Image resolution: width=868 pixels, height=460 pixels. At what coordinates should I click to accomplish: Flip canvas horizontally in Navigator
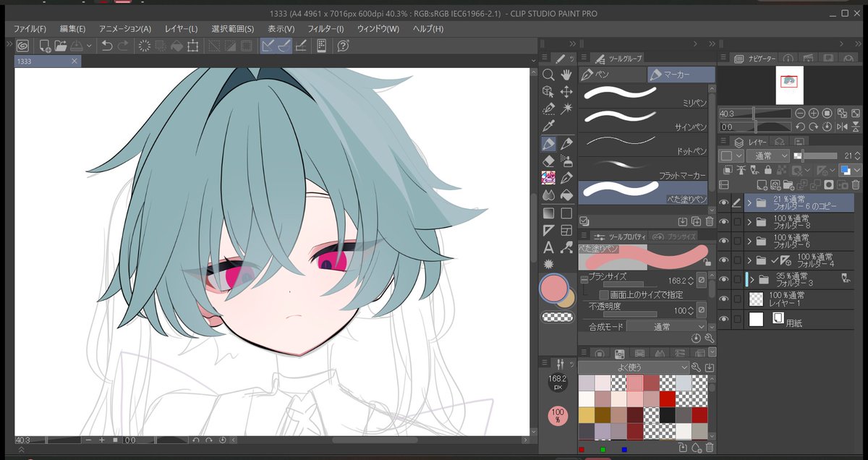tap(841, 127)
